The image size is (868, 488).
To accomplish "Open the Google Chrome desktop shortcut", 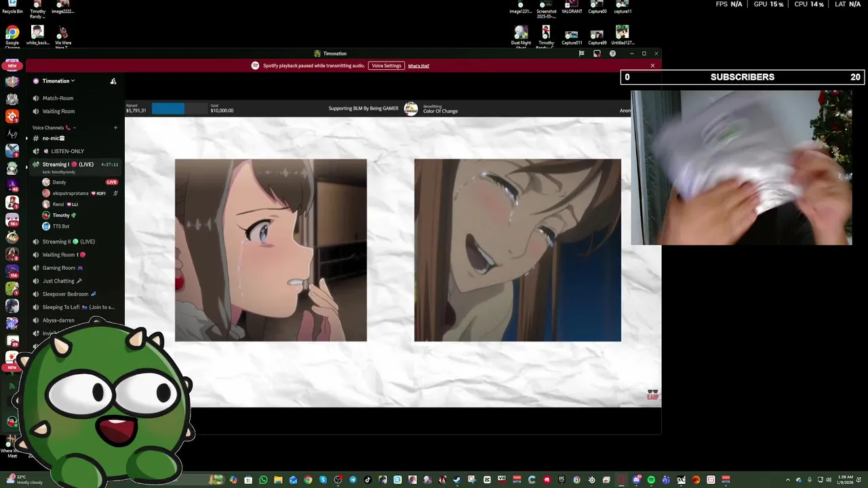I will 12,37.
